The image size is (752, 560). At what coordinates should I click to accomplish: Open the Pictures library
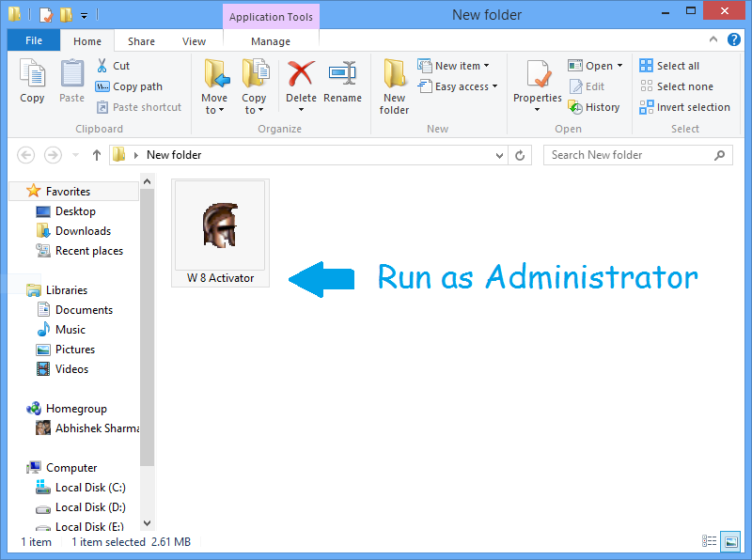75,349
